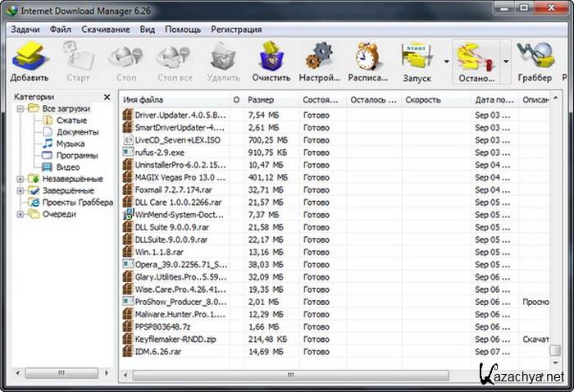
Task: Click the horizontal scrollbar of file list
Action: [x=328, y=375]
